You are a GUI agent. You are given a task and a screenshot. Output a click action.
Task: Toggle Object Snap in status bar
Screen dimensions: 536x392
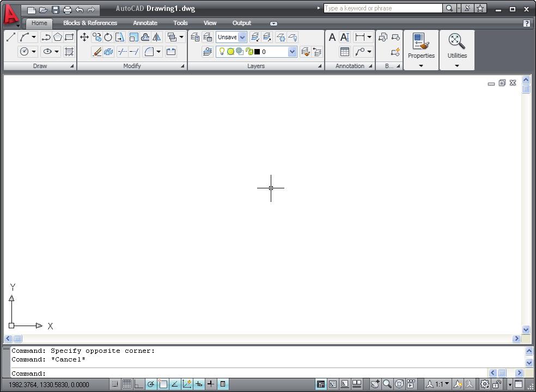[163, 384]
